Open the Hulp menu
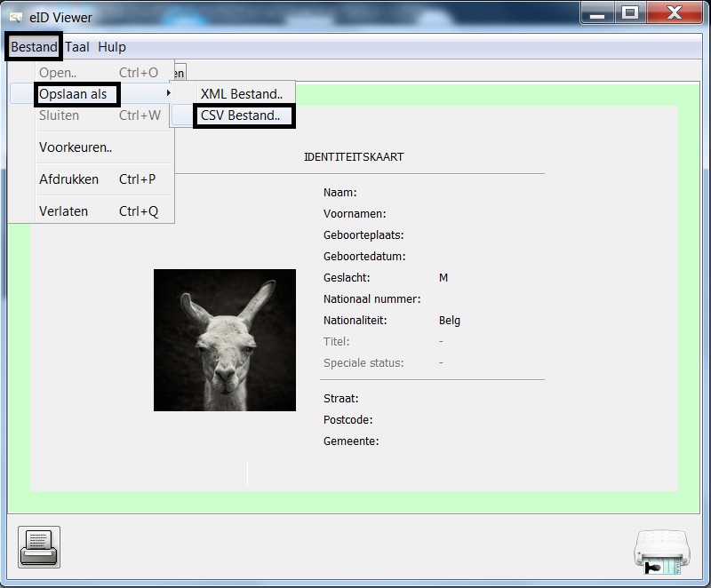Image resolution: width=711 pixels, height=588 pixels. [111, 46]
